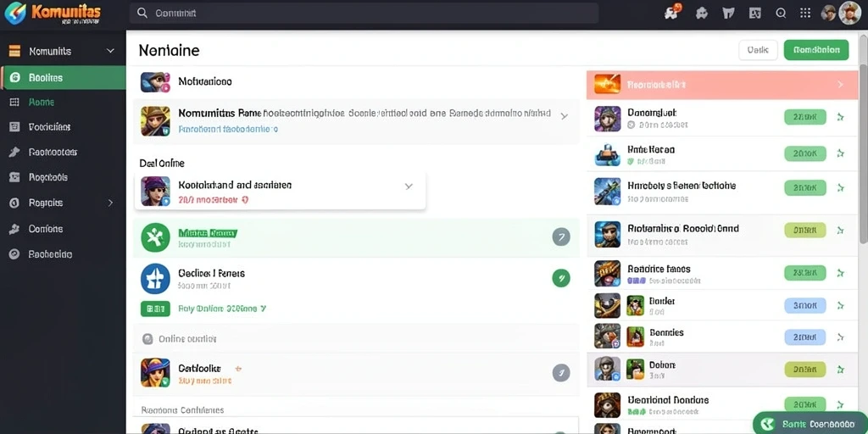The image size is (868, 434).
Task: Click the Donoinglust game thumbnail
Action: pyautogui.click(x=607, y=119)
